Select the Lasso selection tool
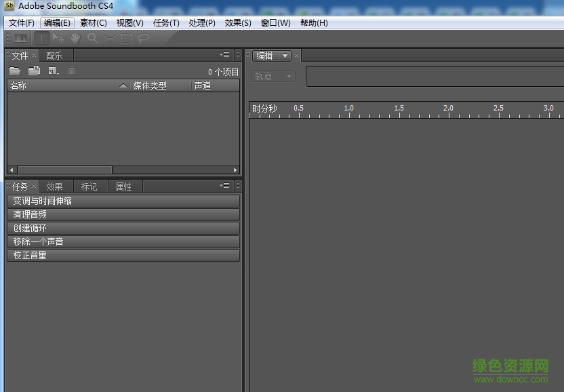Image resolution: width=564 pixels, height=392 pixels. tap(143, 38)
